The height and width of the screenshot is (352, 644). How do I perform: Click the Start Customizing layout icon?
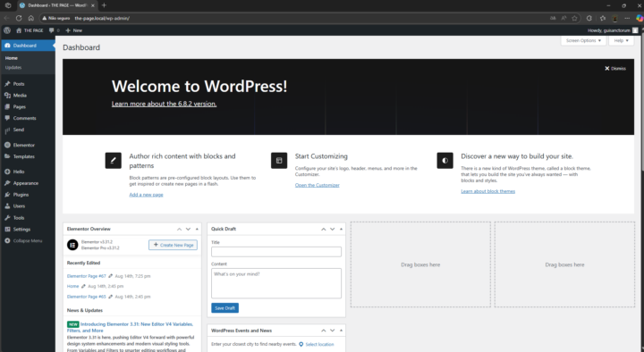pyautogui.click(x=279, y=161)
